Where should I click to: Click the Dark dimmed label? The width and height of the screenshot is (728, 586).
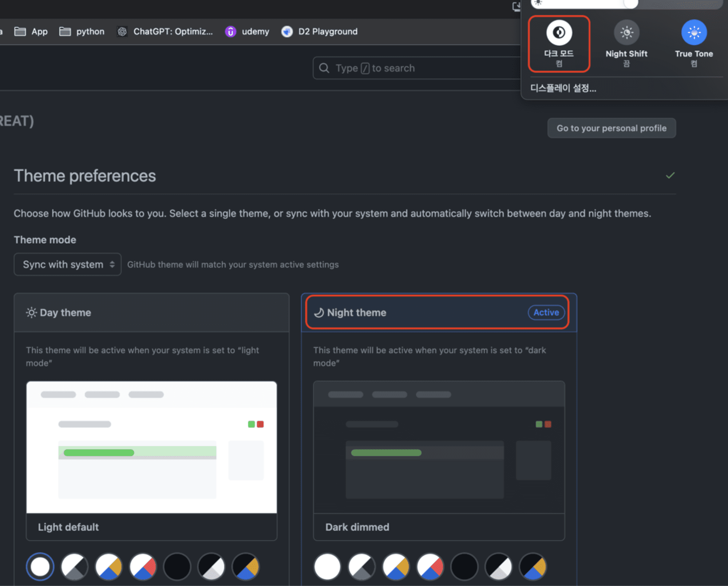click(x=357, y=527)
